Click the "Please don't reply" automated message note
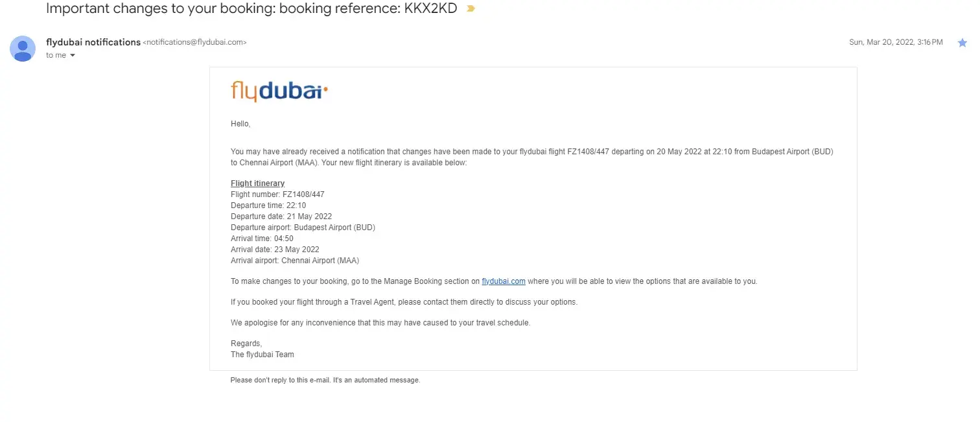 pyautogui.click(x=325, y=380)
